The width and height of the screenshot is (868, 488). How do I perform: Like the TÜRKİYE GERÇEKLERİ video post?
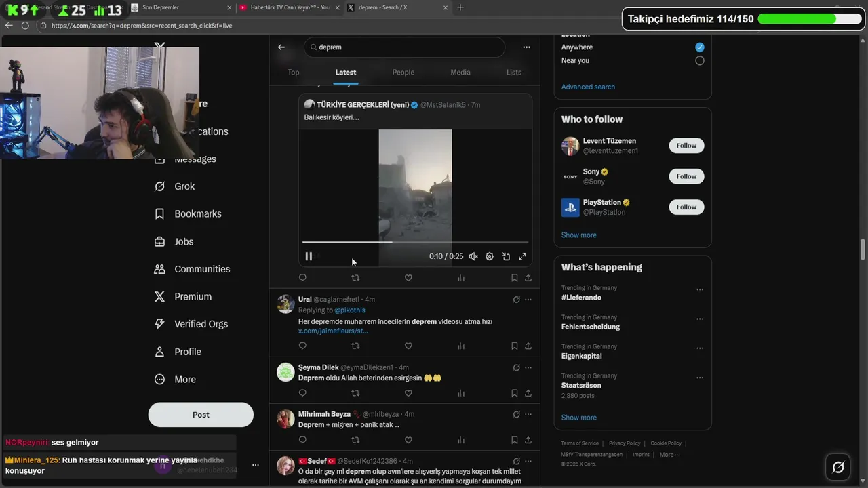pos(408,278)
